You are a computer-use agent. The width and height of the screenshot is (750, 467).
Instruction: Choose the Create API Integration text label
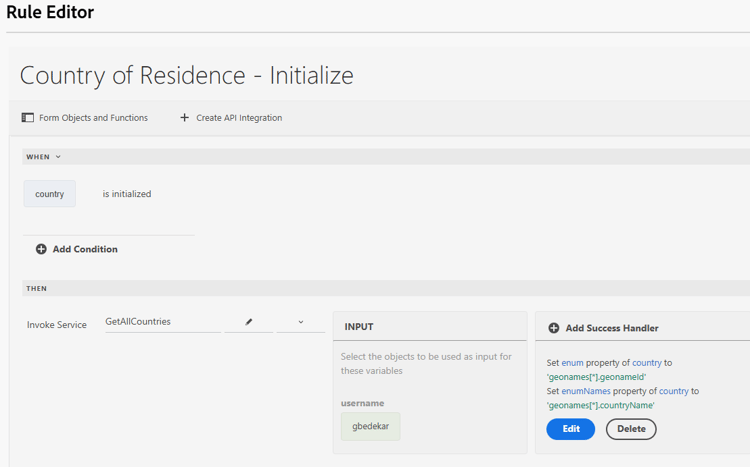[x=239, y=118]
